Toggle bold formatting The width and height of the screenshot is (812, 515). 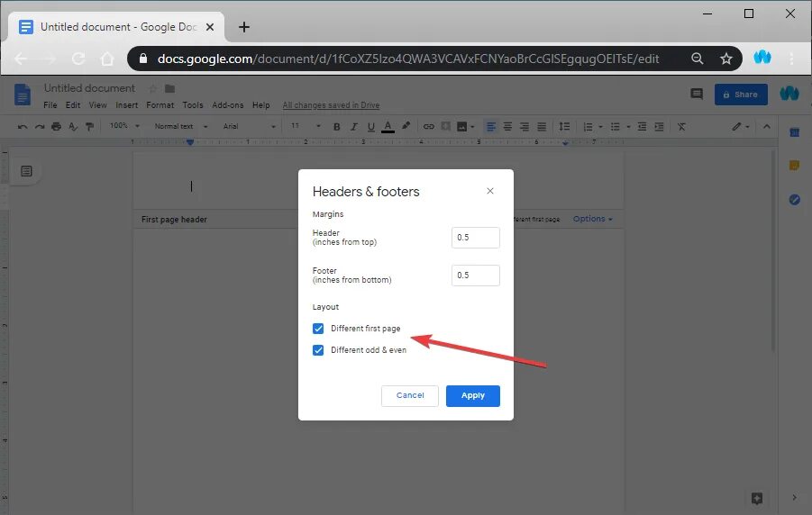pyautogui.click(x=337, y=127)
